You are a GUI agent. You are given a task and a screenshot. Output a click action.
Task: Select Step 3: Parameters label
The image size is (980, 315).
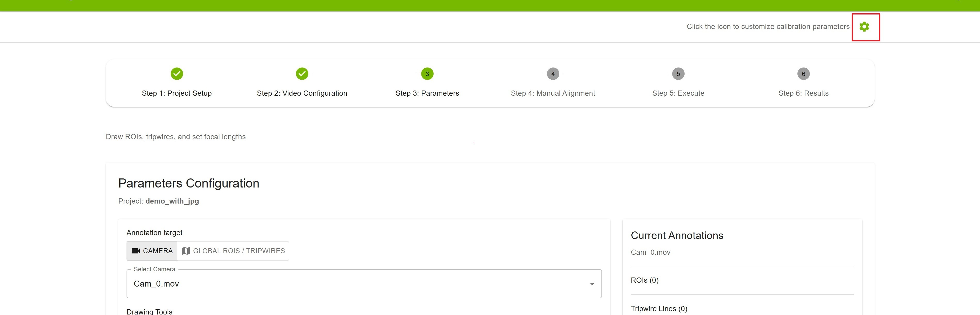(427, 93)
